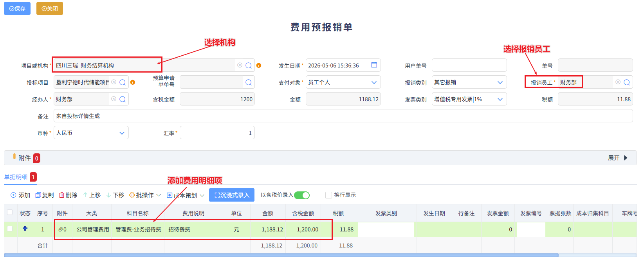Viewport: 644px width, 262px height.
Task: Click the 用户单号 input field
Action: pyautogui.click(x=469, y=65)
